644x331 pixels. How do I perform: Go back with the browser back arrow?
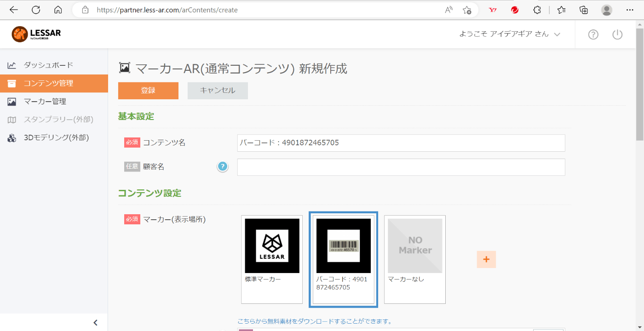[14, 10]
